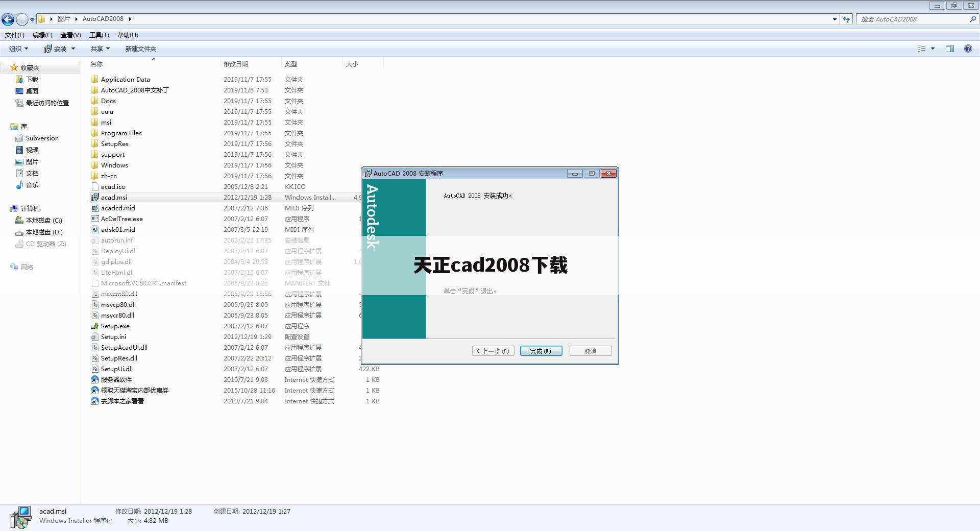
Task: Select the SetupAcadUi.dll file name
Action: [x=124, y=347]
